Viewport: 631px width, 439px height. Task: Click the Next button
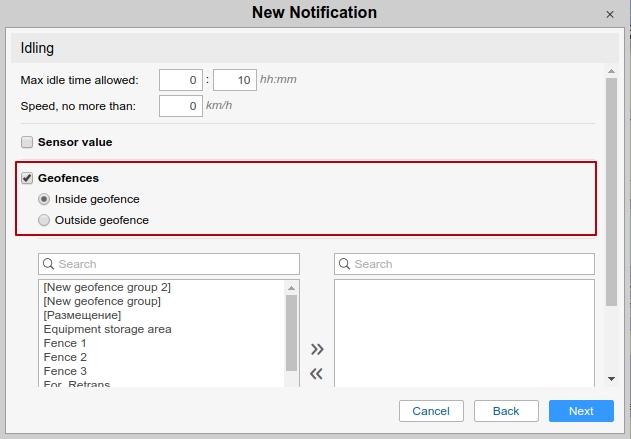[x=581, y=411]
